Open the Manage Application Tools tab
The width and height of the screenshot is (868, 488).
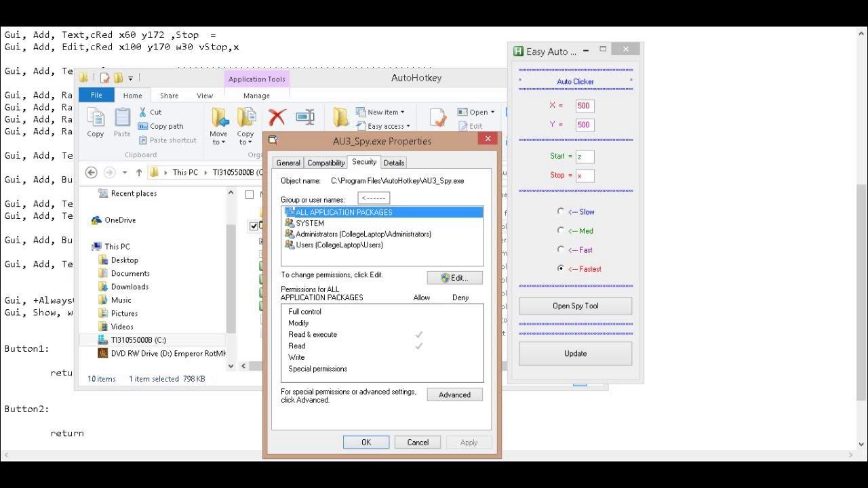coord(256,96)
